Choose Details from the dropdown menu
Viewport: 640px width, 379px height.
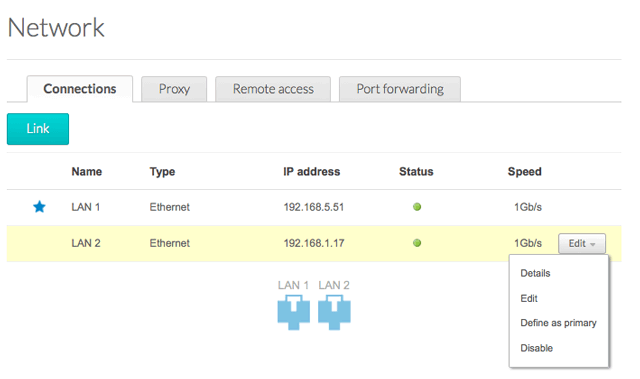tap(535, 273)
